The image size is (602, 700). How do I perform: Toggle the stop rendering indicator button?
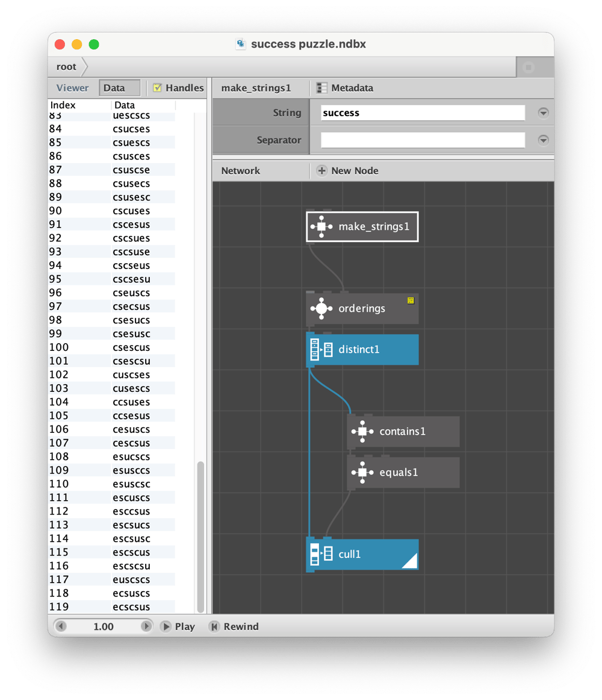coord(529,67)
